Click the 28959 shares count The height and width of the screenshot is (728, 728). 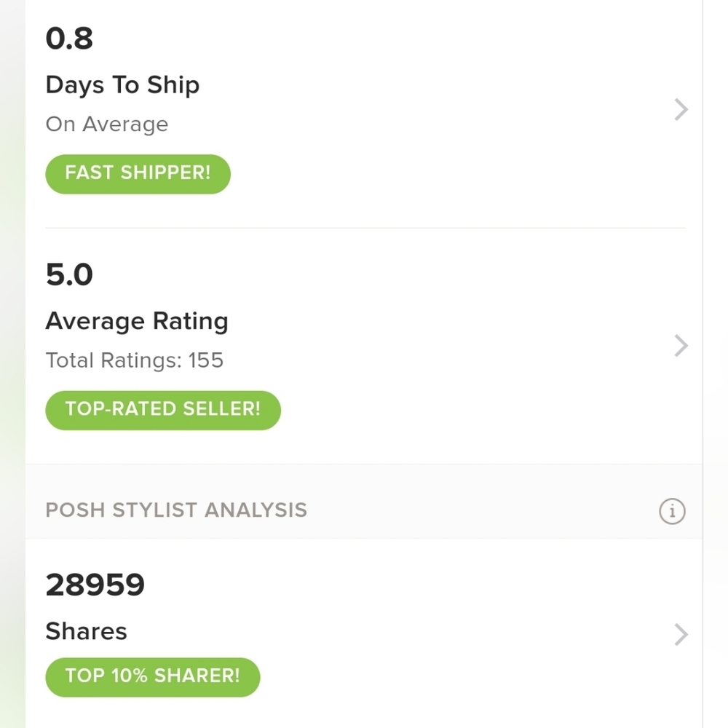point(95,585)
